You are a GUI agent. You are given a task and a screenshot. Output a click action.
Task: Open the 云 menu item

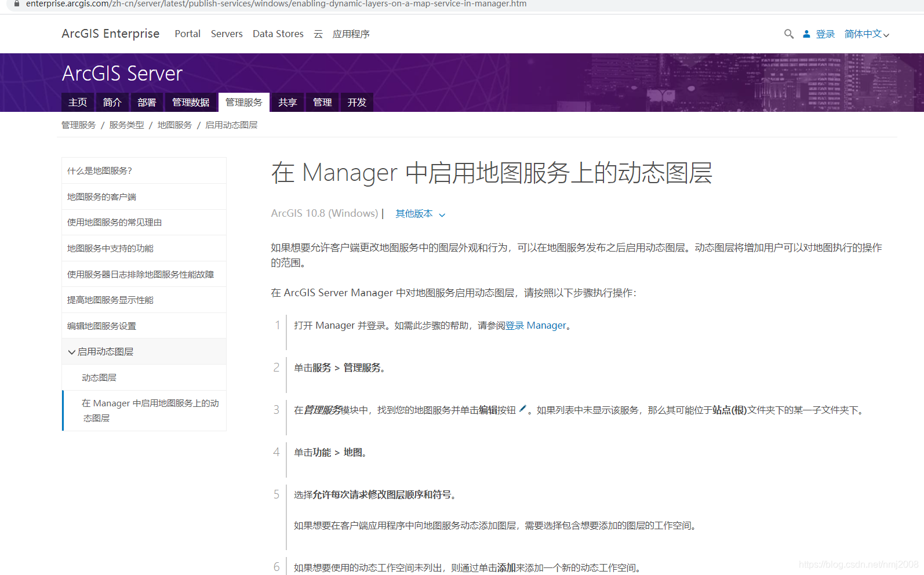tap(318, 34)
